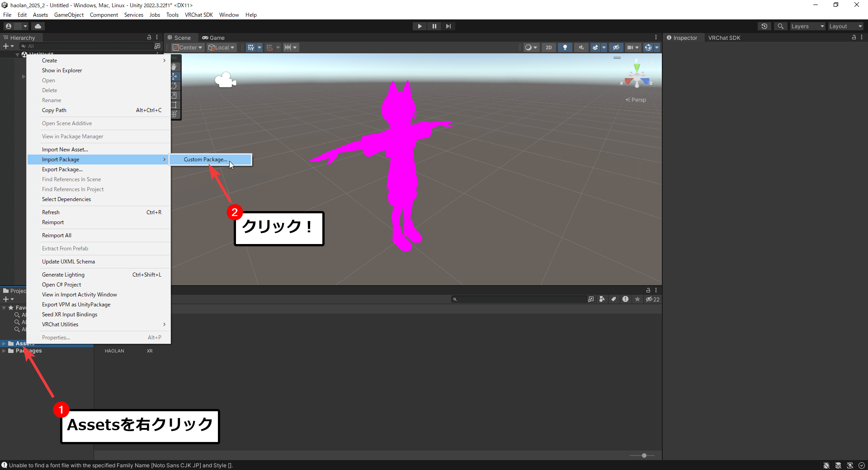The height and width of the screenshot is (470, 868).
Task: Open the Local rotation mode dropdown
Action: (222, 47)
